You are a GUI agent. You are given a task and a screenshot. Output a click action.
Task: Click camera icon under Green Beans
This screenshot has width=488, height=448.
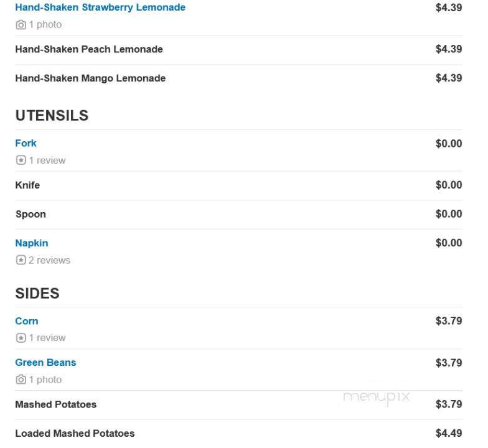tap(21, 380)
